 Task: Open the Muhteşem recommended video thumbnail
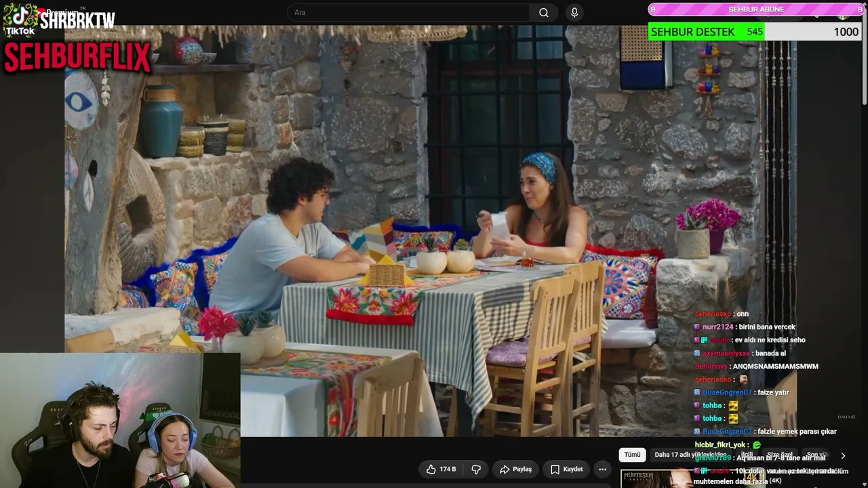pyautogui.click(x=656, y=479)
